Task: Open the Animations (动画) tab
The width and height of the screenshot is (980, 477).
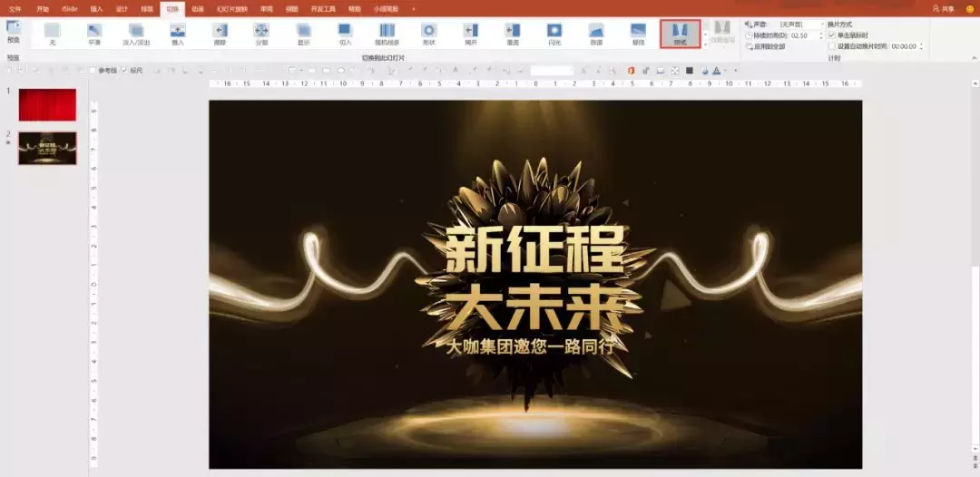Action: pos(198,9)
